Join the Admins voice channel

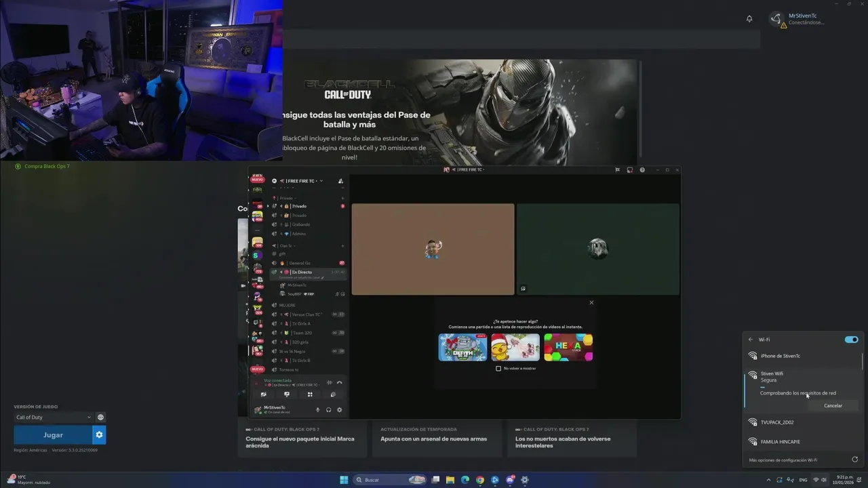[308, 234]
